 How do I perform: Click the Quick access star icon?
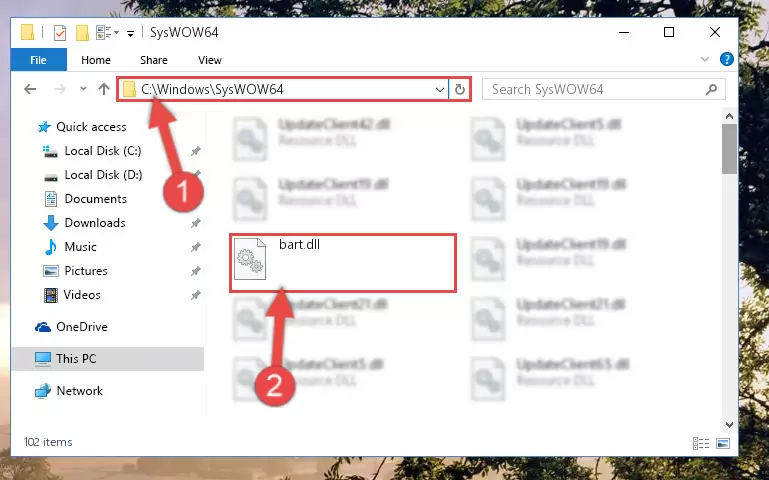(44, 127)
